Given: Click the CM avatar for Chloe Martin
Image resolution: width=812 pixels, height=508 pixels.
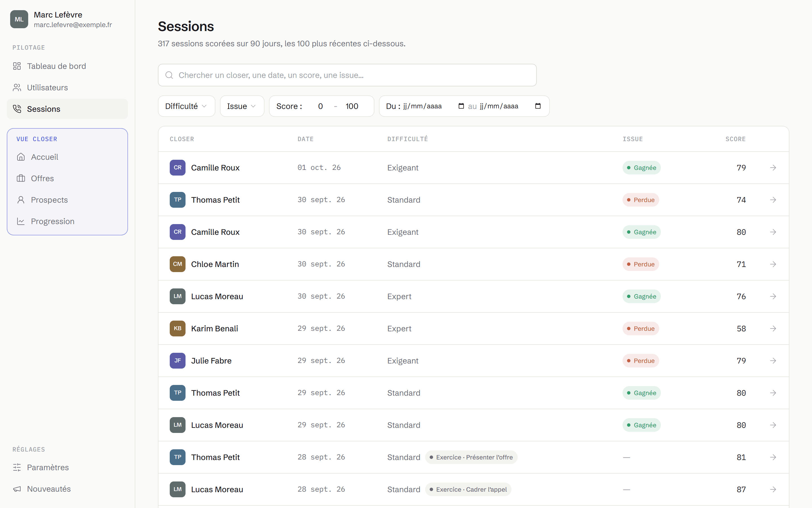Looking at the screenshot, I should click(x=178, y=264).
